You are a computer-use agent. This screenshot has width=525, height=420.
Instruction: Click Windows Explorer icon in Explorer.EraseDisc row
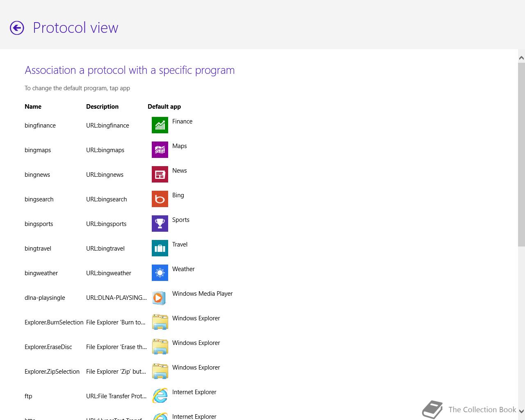pos(160,347)
